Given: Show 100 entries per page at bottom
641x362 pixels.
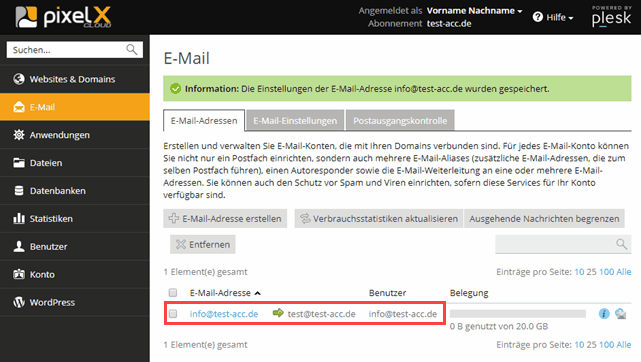Looking at the screenshot, I should click(606, 344).
